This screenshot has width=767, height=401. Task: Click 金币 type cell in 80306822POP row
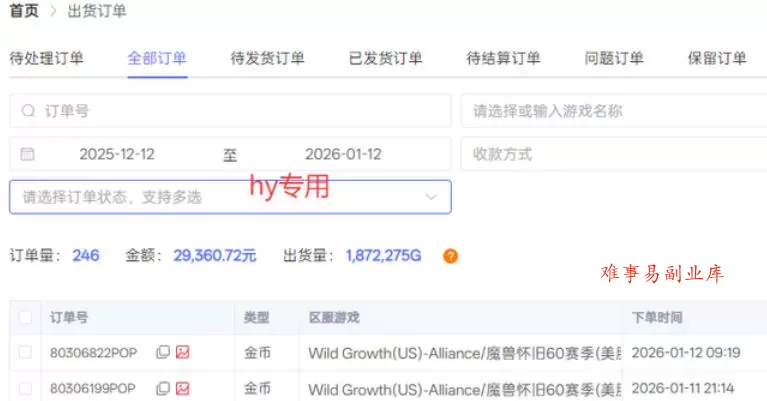click(x=257, y=353)
